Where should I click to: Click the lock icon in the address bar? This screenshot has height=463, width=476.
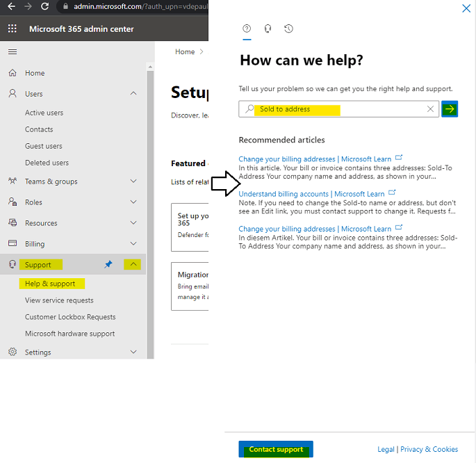coord(65,6)
